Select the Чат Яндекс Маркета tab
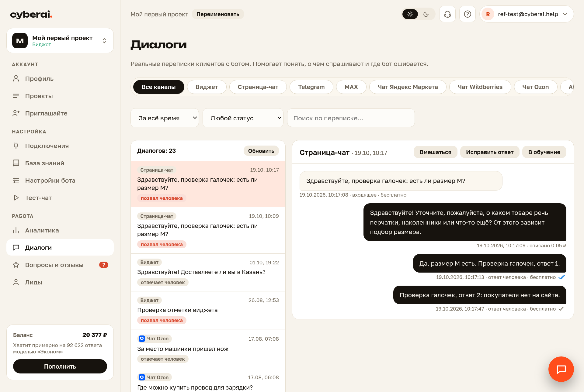The image size is (584, 392). (x=408, y=87)
